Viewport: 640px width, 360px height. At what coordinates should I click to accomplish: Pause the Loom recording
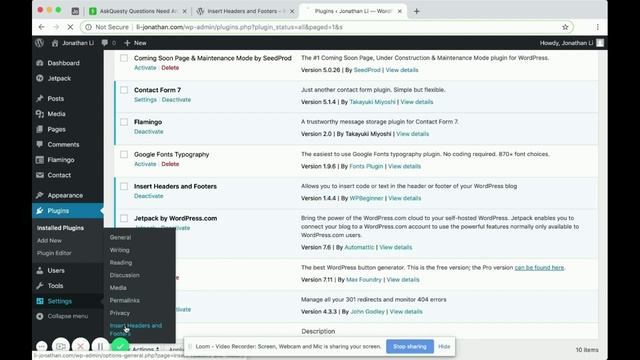[x=100, y=346]
